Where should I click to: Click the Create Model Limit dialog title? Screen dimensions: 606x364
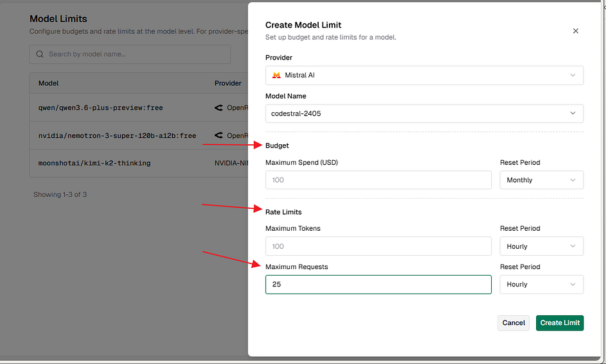click(303, 25)
